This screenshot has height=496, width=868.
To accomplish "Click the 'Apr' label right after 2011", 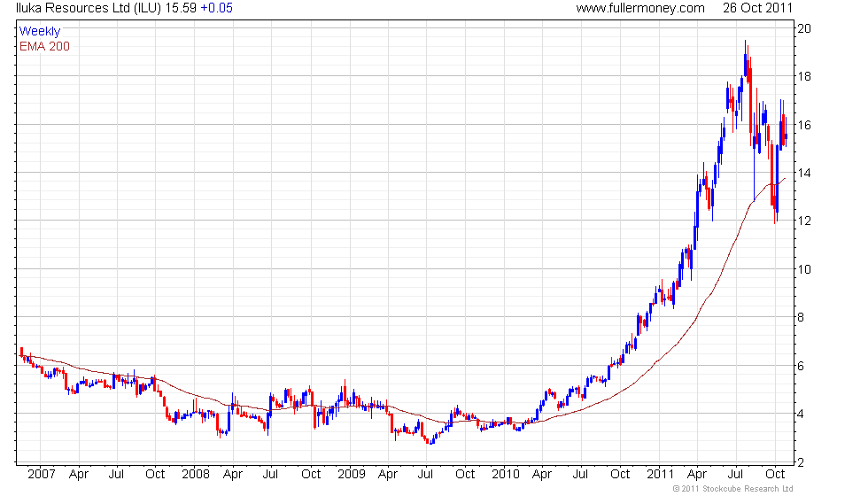I will (697, 475).
